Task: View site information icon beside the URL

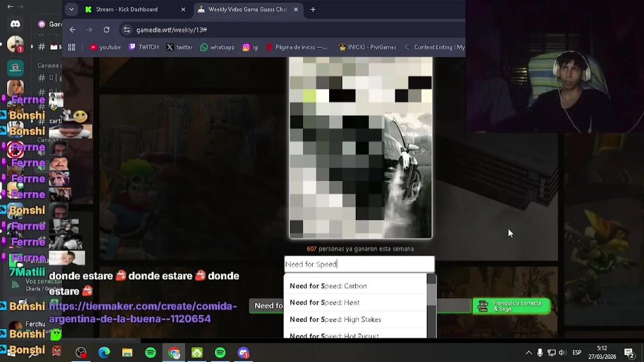Action: tap(127, 30)
